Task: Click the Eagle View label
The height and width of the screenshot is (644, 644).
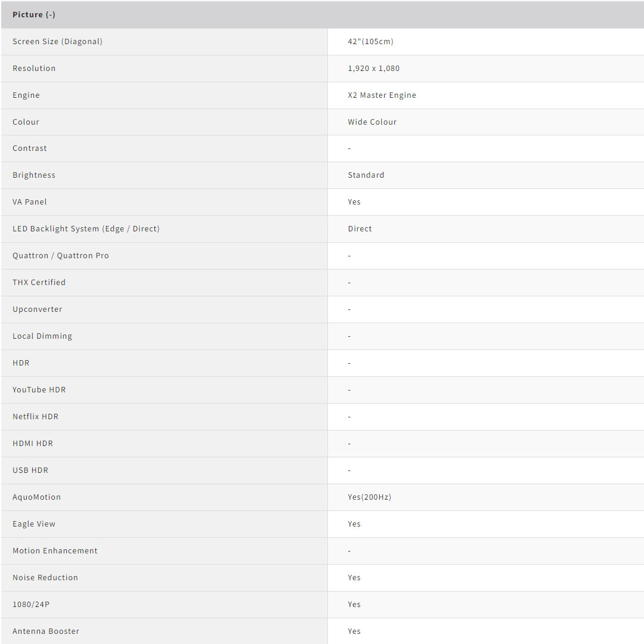Action: tap(34, 524)
